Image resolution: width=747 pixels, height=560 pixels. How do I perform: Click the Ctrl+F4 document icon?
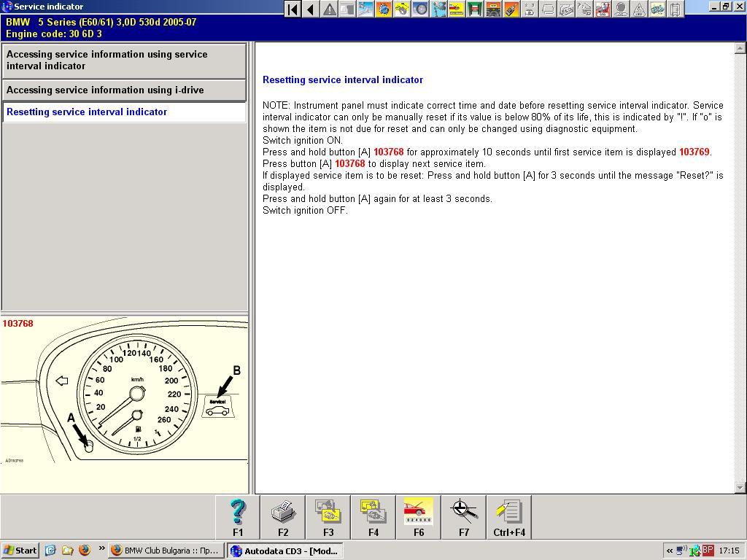[509, 517]
